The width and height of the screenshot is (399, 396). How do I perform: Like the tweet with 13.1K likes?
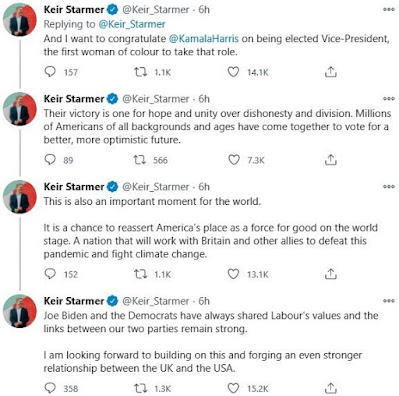click(233, 274)
